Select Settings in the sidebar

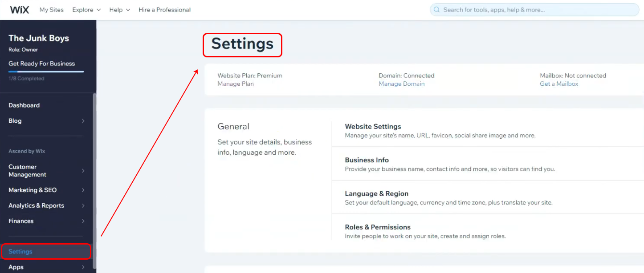pos(20,252)
